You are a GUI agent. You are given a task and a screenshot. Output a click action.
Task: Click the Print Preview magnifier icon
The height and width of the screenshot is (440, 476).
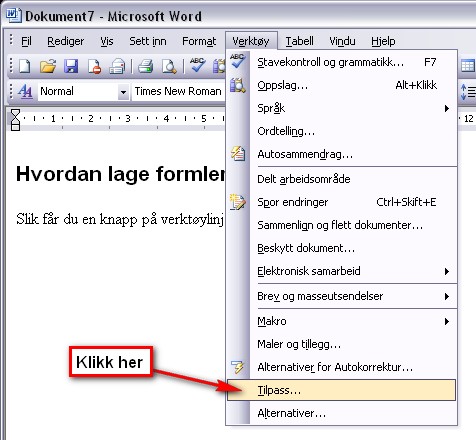[169, 66]
